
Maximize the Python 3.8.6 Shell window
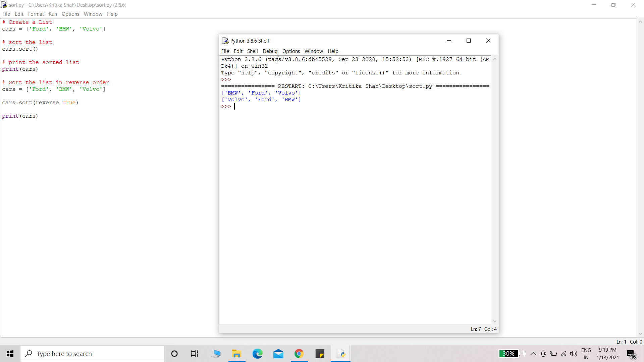pyautogui.click(x=469, y=41)
